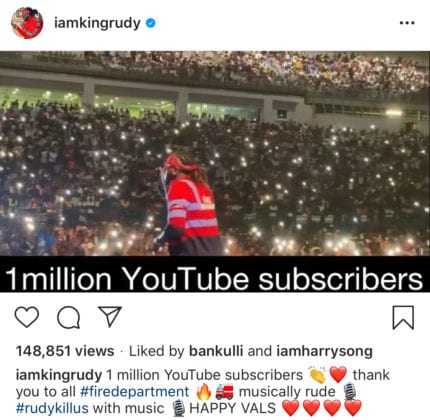Image resolution: width=430 pixels, height=420 pixels.
Task: Click the clapping hands emoji in the caption
Action: tap(318, 375)
